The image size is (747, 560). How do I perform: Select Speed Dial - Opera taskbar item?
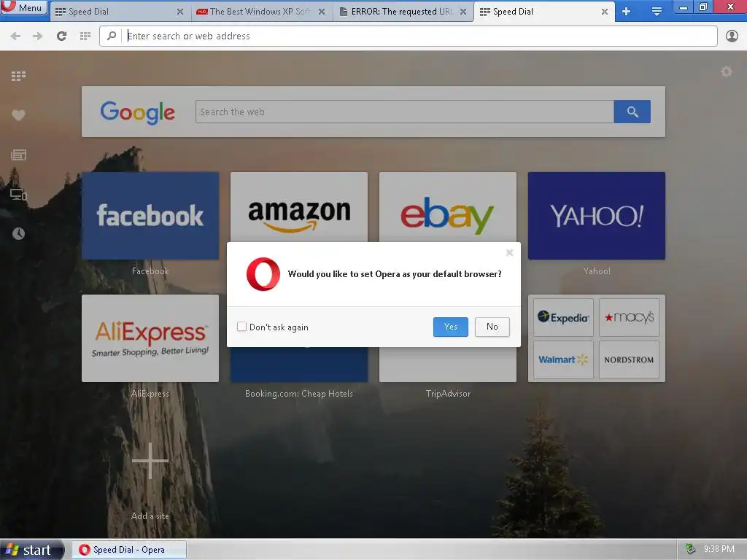tap(129, 550)
